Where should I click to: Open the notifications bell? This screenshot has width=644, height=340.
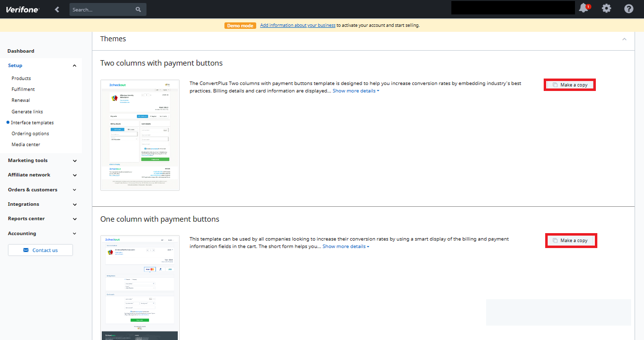[583, 8]
